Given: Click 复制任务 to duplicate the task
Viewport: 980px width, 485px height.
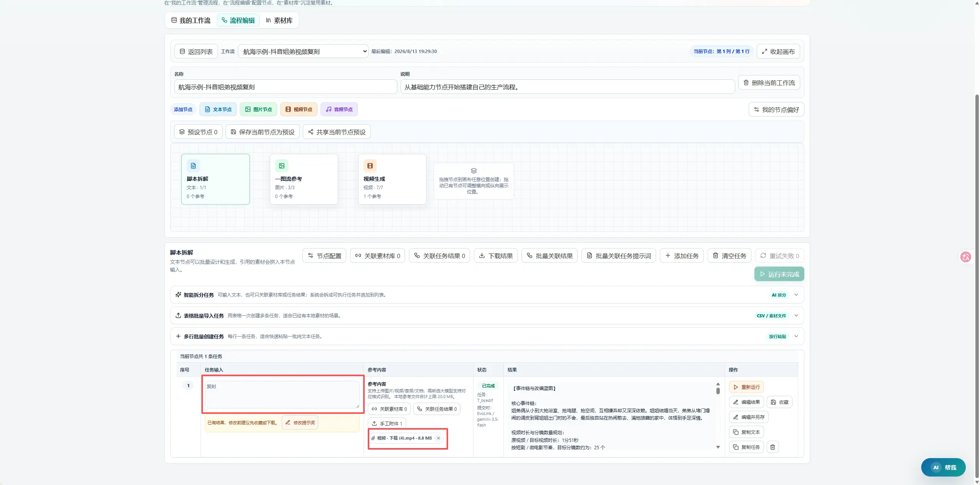Looking at the screenshot, I should pyautogui.click(x=746, y=447).
